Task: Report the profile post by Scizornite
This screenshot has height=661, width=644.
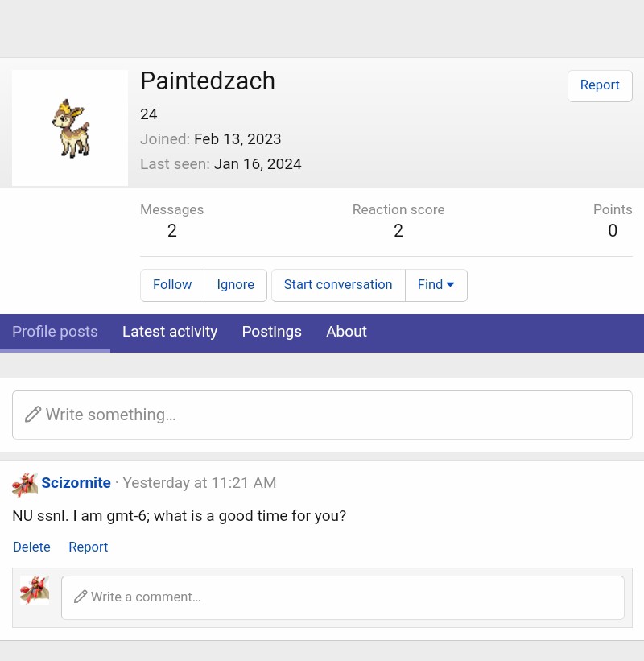Action: click(x=88, y=547)
